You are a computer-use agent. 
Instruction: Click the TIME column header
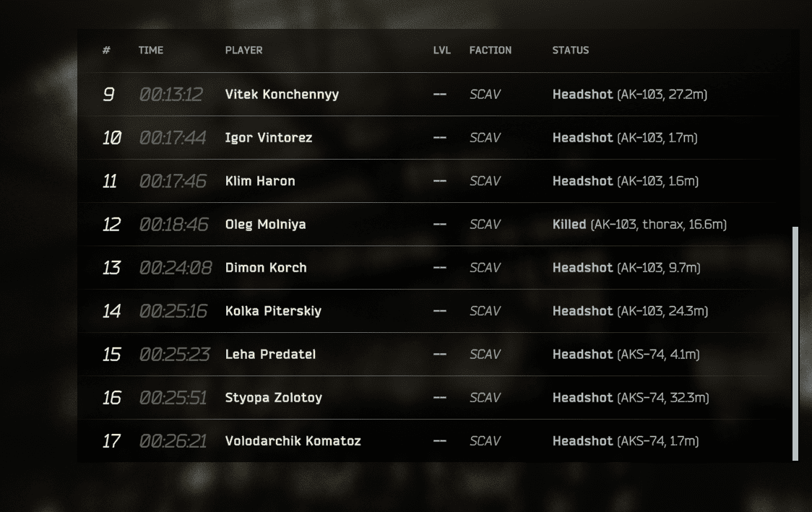[x=151, y=51]
